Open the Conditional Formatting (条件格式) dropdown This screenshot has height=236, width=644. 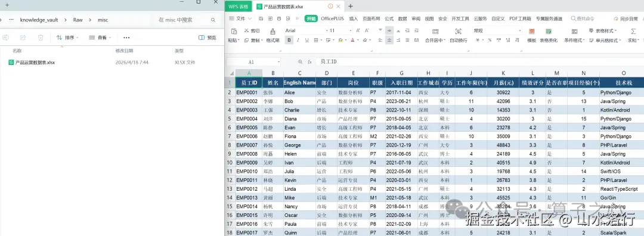[575, 40]
